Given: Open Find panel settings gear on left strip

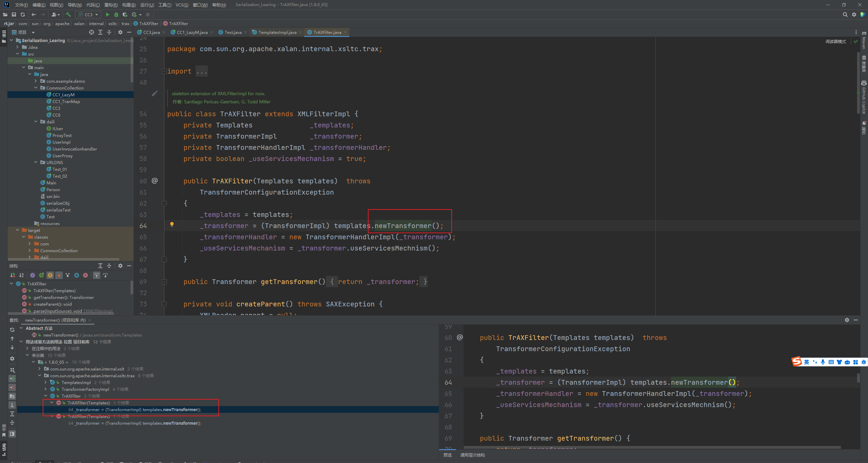Looking at the screenshot, I should tap(12, 359).
